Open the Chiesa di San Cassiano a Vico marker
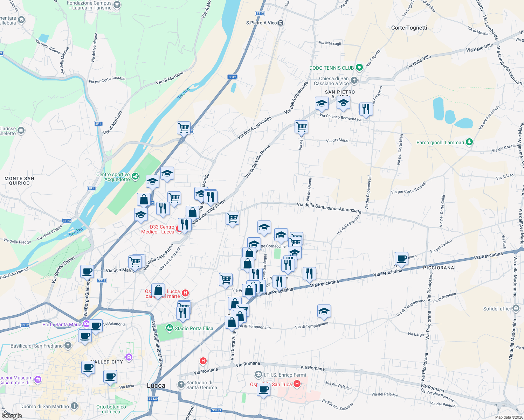Screen dimensions: 524x420 coord(354,80)
